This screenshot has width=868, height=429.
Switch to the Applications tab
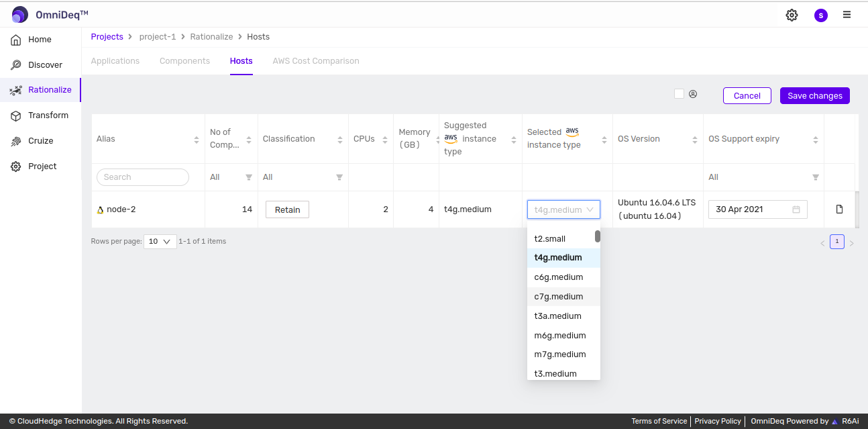click(x=115, y=61)
